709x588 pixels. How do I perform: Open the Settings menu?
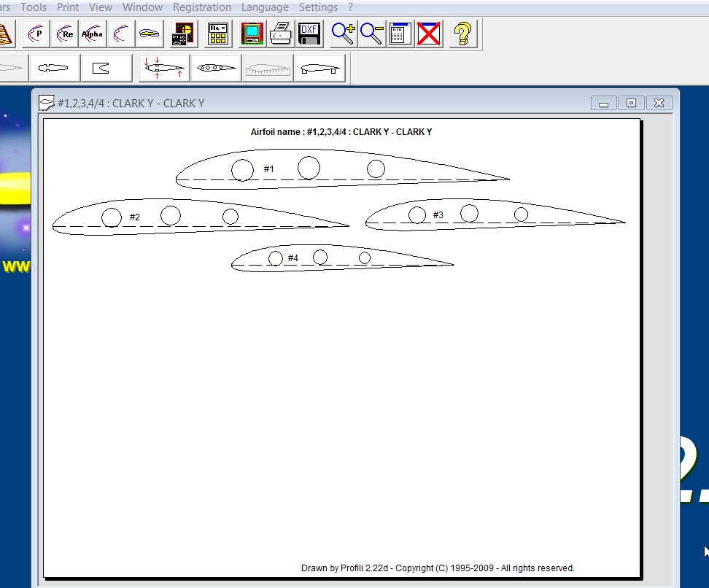(318, 7)
